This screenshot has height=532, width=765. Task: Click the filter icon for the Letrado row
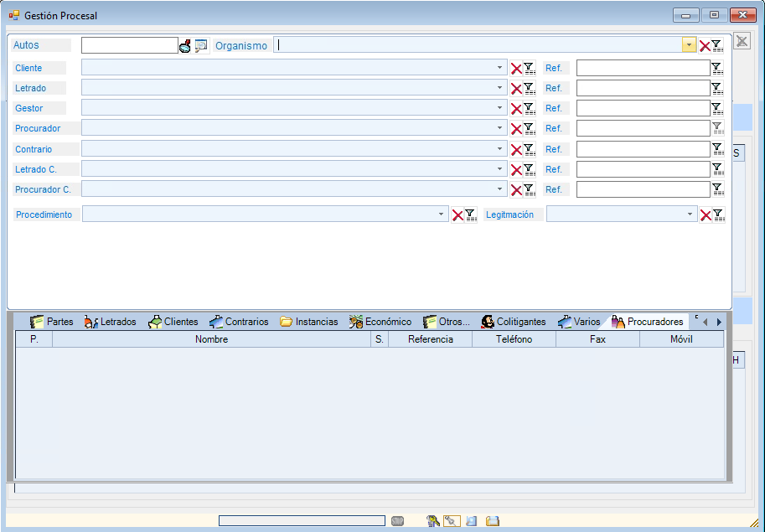click(x=529, y=89)
